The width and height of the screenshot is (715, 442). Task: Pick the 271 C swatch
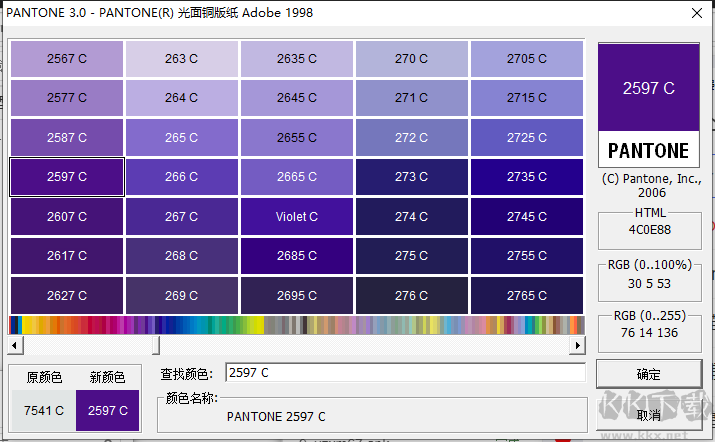pyautogui.click(x=411, y=98)
